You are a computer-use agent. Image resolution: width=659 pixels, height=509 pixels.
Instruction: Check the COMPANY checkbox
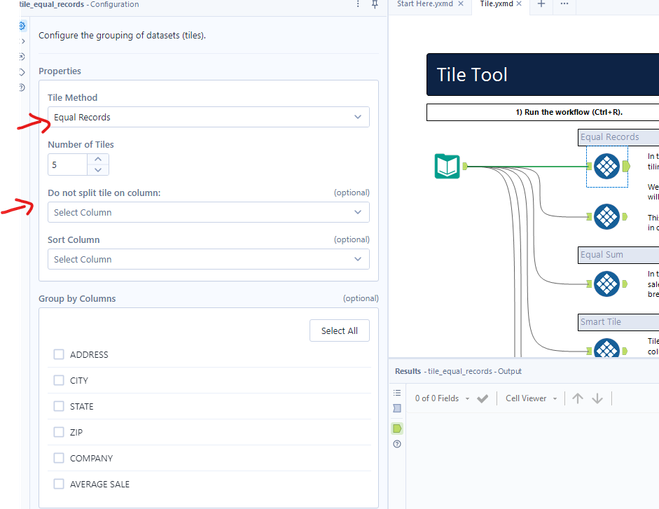tap(59, 458)
